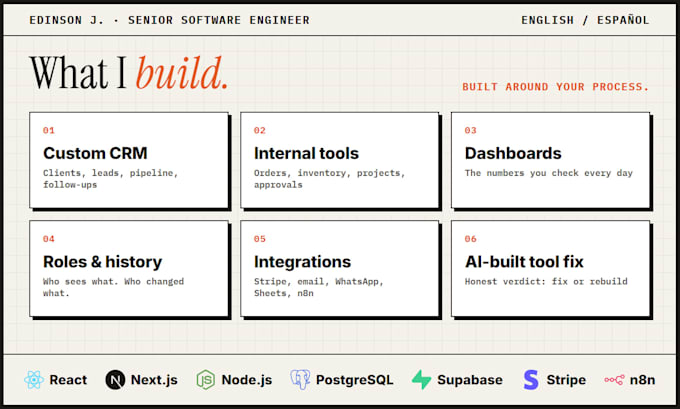The image size is (680, 409).
Task: Click 'Orders, inventory, projects, approvals' description
Action: tap(330, 179)
